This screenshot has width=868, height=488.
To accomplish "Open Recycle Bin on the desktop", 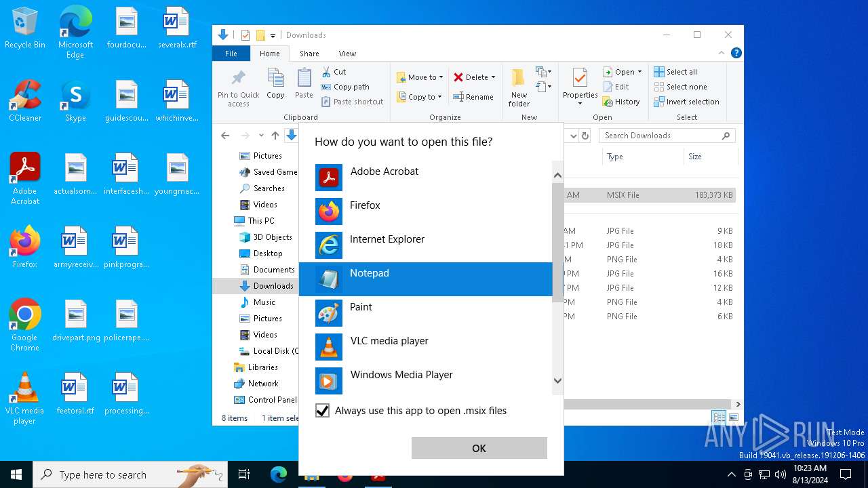I will (25, 28).
